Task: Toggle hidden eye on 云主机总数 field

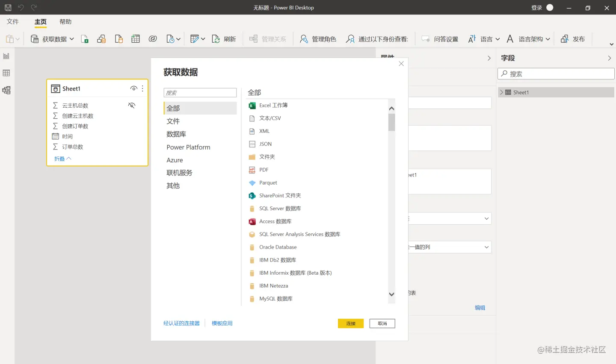Action: (132, 105)
